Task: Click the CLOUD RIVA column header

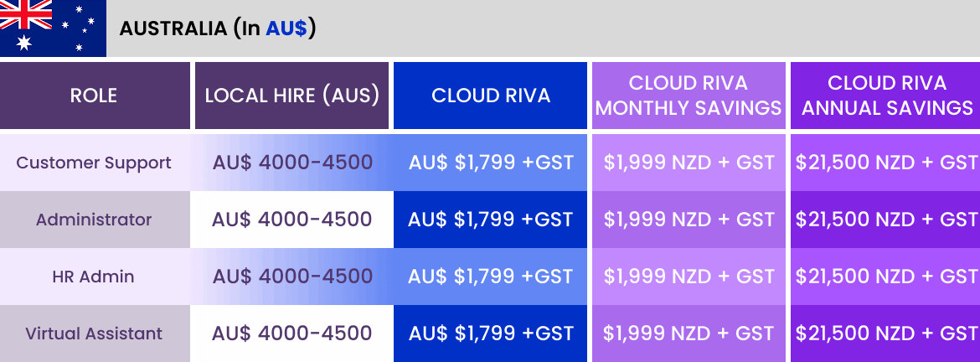Action: (x=491, y=95)
